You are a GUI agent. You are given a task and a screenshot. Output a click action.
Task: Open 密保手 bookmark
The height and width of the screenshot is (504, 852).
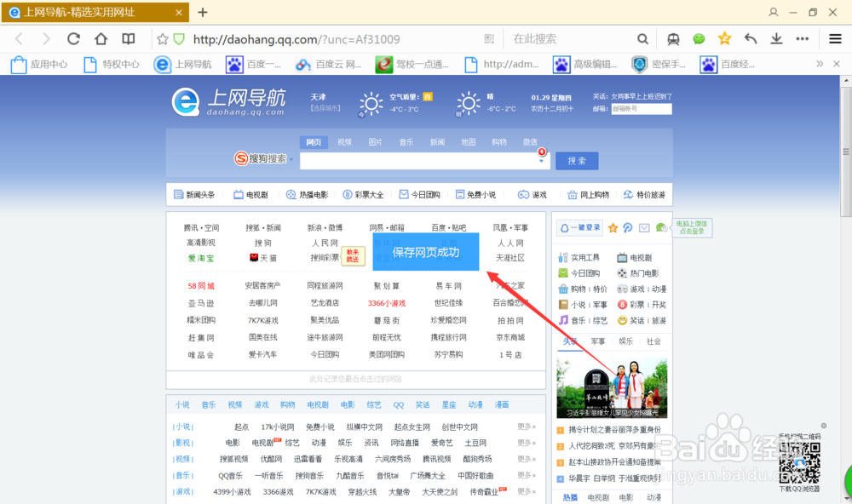659,64
